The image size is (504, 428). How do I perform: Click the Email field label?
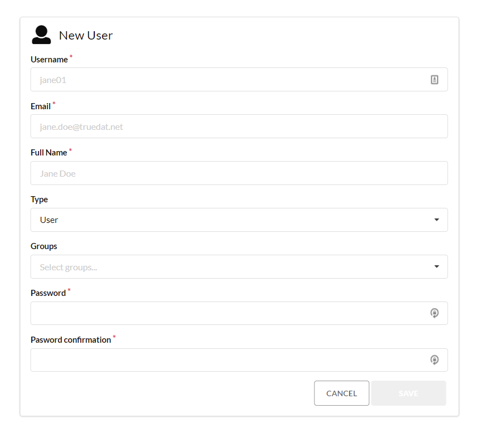pyautogui.click(x=41, y=106)
